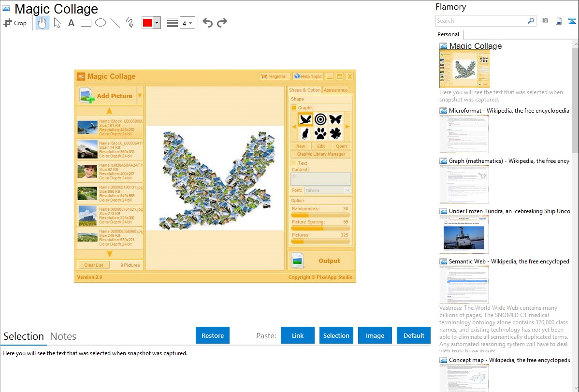Click the New graphic button

coord(301,146)
